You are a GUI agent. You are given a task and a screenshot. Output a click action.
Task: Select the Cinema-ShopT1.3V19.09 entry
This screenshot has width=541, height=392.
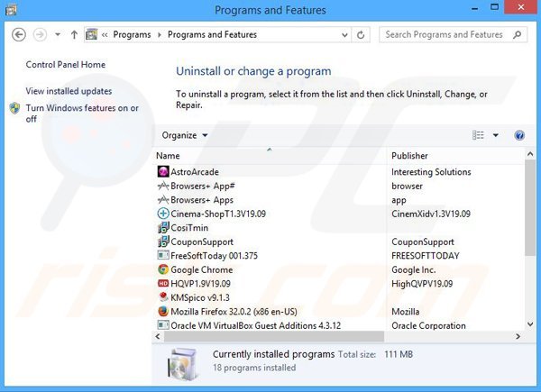218,214
